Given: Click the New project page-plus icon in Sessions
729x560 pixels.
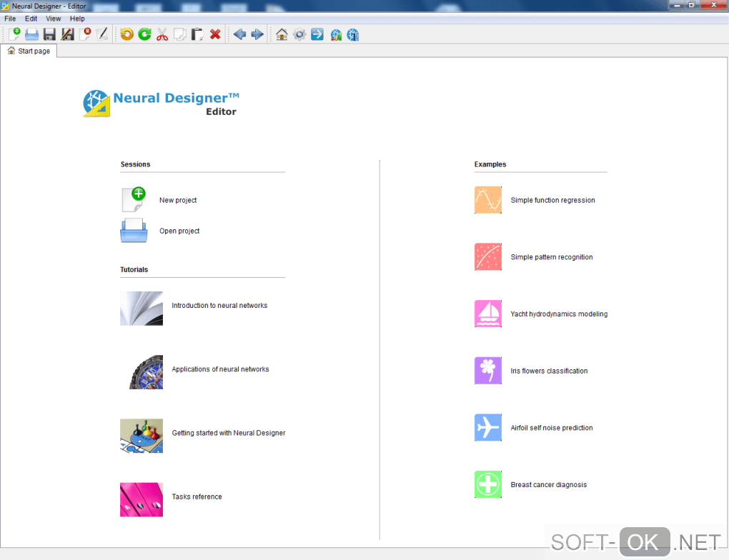Looking at the screenshot, I should (x=134, y=199).
